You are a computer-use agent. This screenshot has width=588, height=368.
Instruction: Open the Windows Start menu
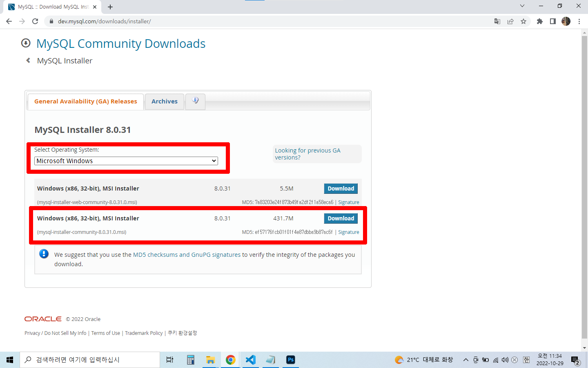pos(10,360)
